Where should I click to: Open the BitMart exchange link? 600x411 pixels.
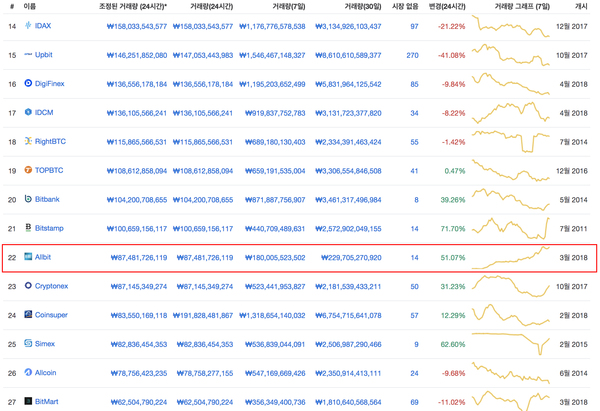click(47, 401)
